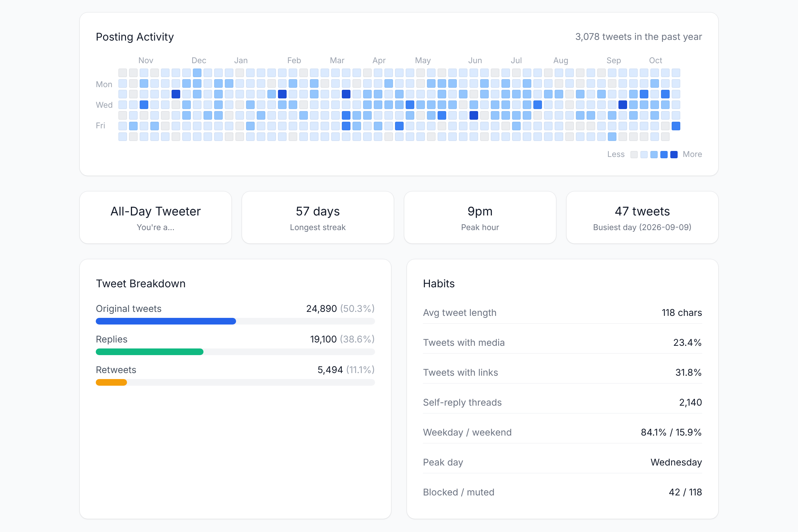
Task: Click the Tweets with links row
Action: [x=563, y=372]
